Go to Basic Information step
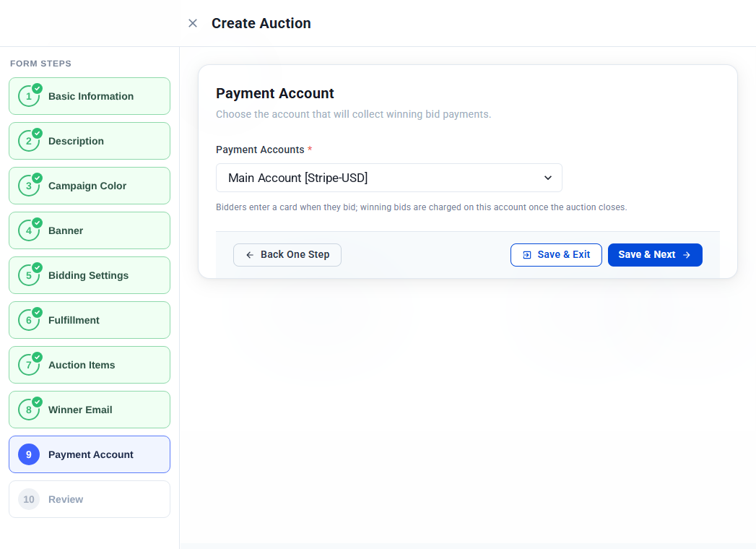Viewport: 756px width, 549px height. tap(90, 96)
